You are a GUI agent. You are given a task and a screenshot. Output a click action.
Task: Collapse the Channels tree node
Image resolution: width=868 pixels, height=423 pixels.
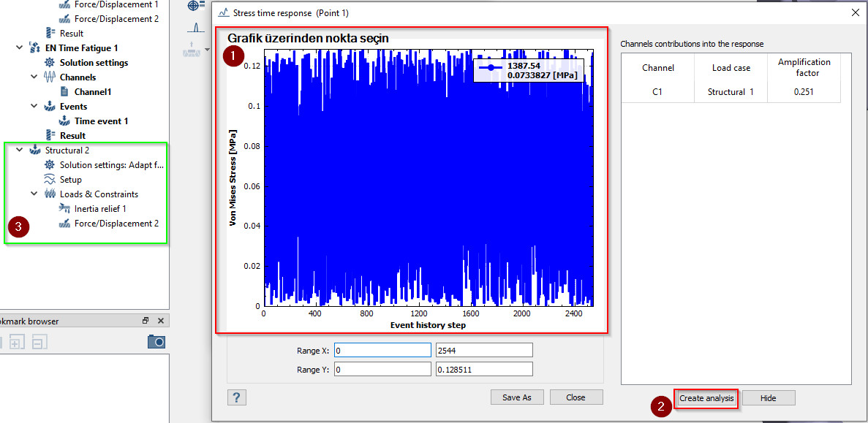(34, 77)
